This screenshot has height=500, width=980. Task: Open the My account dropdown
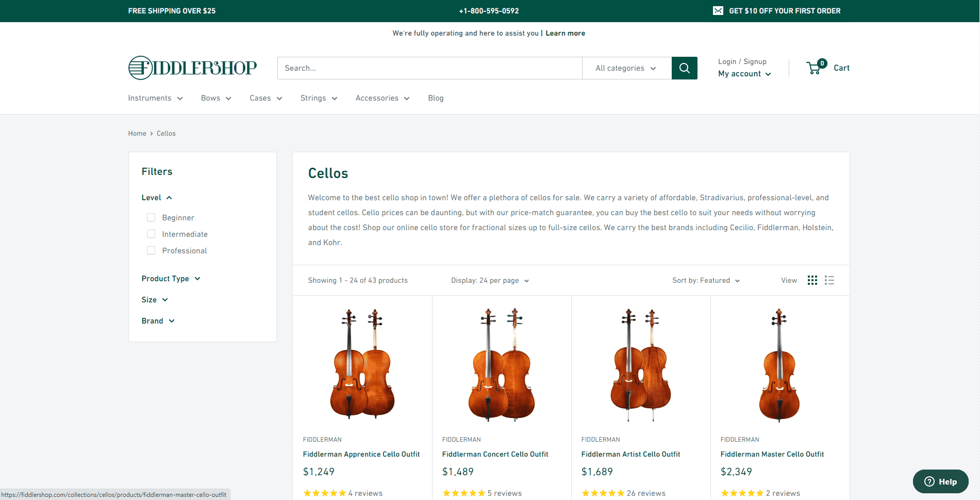[x=744, y=74]
